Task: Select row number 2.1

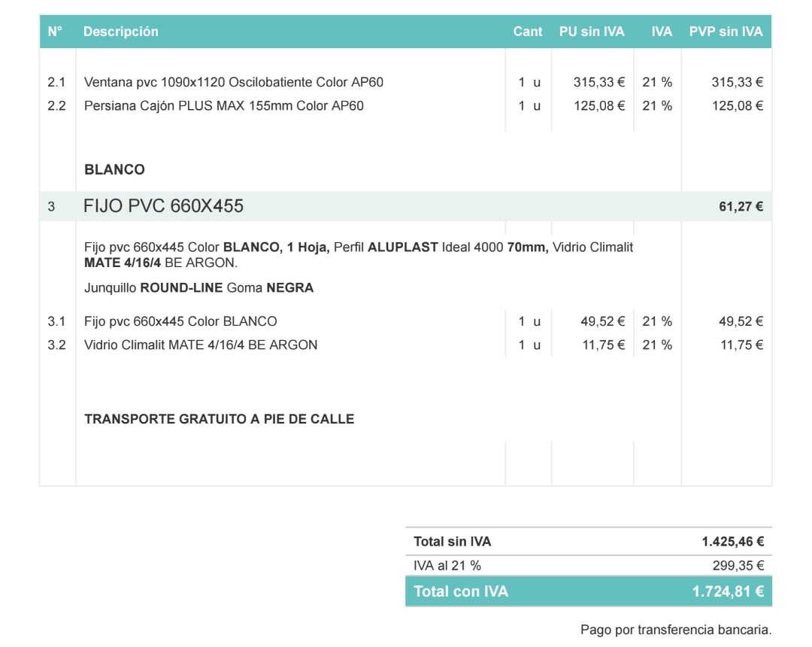Action: coord(56,82)
